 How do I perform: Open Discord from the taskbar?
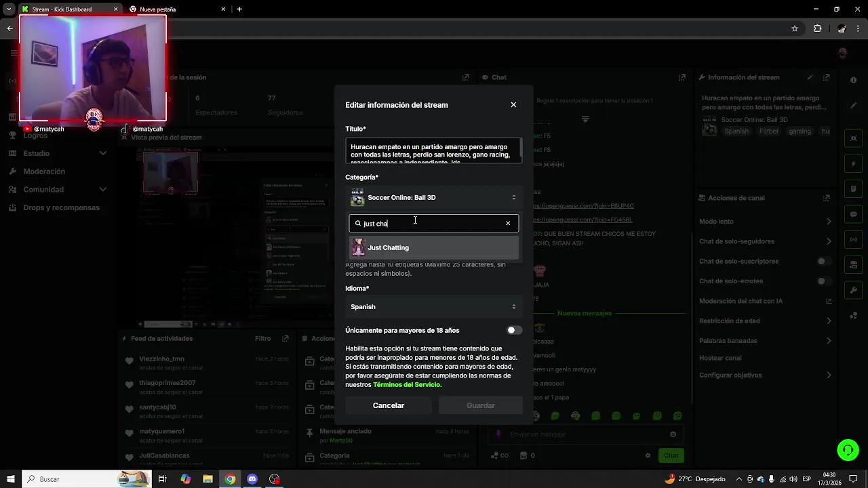[x=252, y=479]
